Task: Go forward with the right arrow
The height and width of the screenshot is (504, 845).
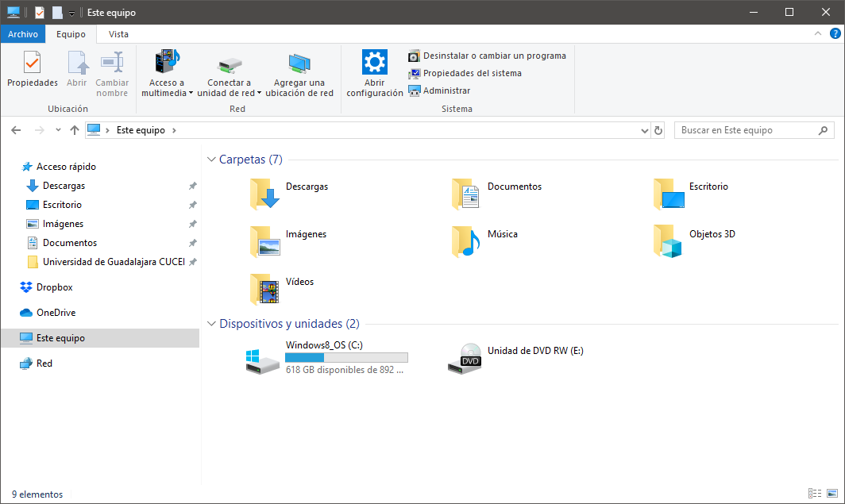Action: click(x=40, y=129)
